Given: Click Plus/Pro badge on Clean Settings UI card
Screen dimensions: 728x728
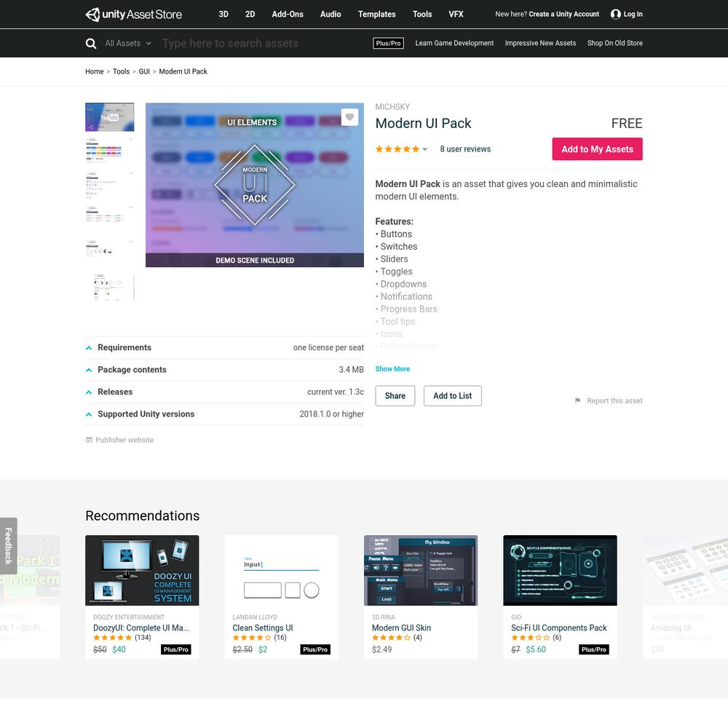Looking at the screenshot, I should pos(315,650).
